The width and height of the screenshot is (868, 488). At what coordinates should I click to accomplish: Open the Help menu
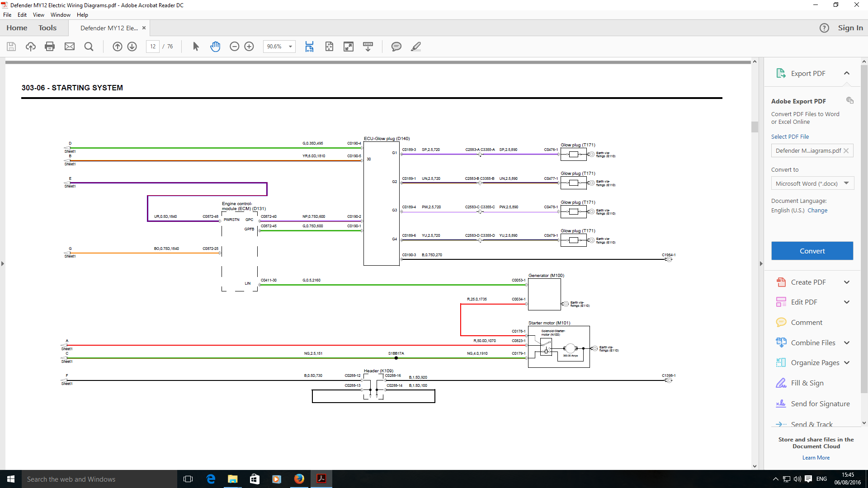point(82,15)
